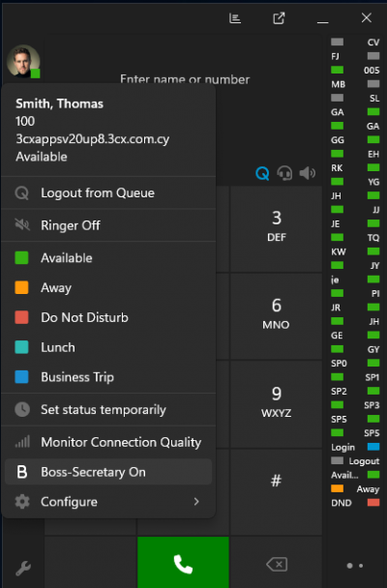Set status to Do Not Disturb
The height and width of the screenshot is (588, 387).
tap(108, 317)
